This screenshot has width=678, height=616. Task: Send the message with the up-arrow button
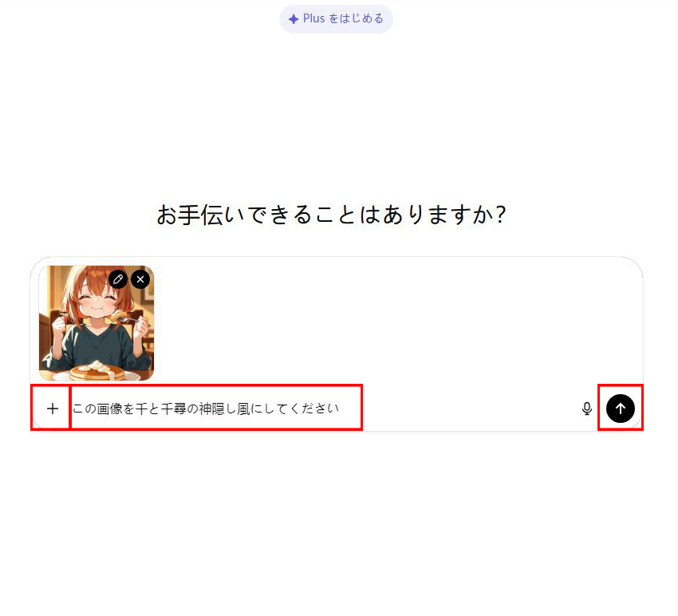coord(620,408)
